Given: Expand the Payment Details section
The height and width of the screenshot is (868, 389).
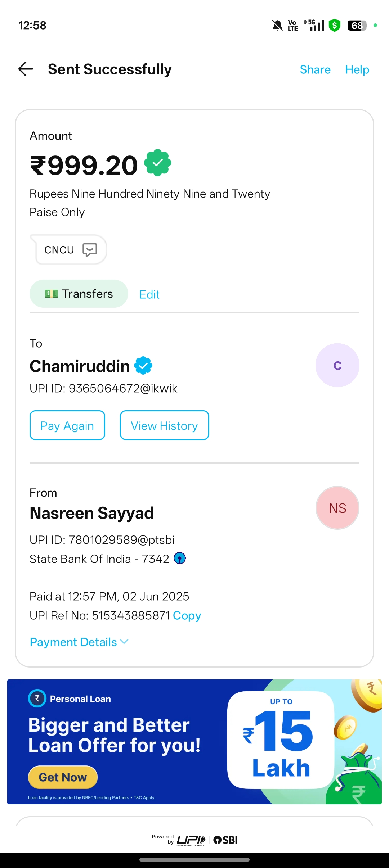Looking at the screenshot, I should click(x=79, y=642).
